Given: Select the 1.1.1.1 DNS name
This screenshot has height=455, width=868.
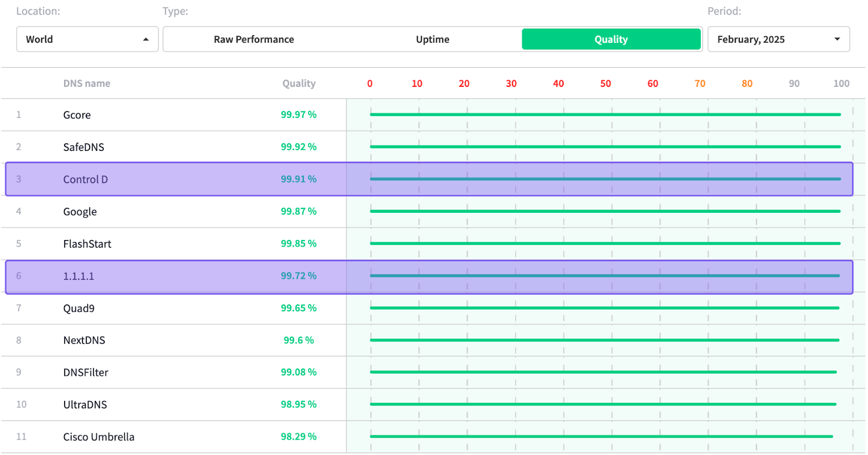Looking at the screenshot, I should (x=79, y=276).
